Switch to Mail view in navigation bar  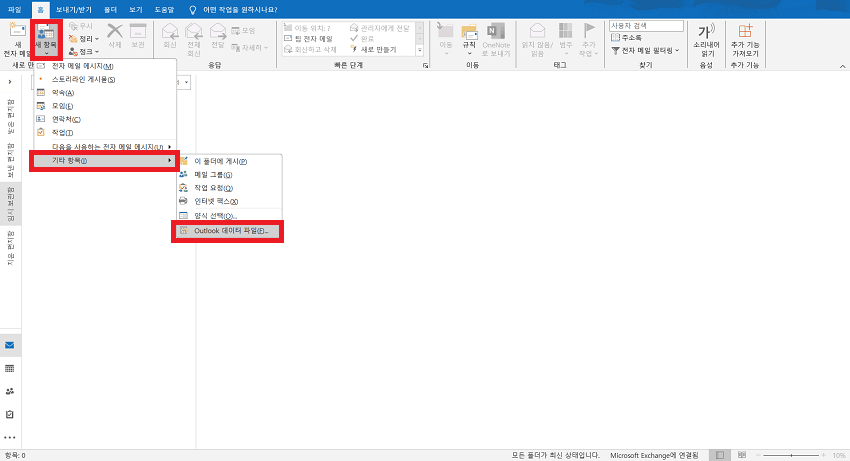(x=10, y=345)
